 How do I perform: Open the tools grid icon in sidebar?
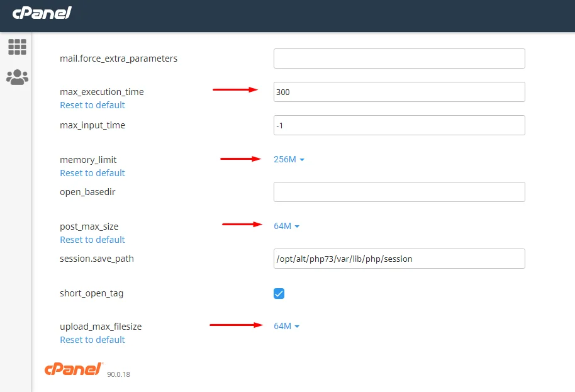tap(17, 47)
